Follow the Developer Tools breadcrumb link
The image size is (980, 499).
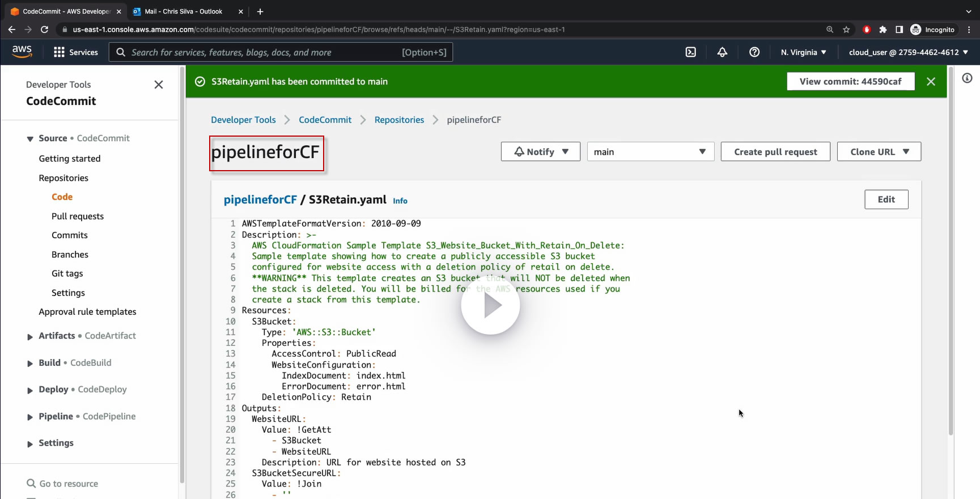243,120
